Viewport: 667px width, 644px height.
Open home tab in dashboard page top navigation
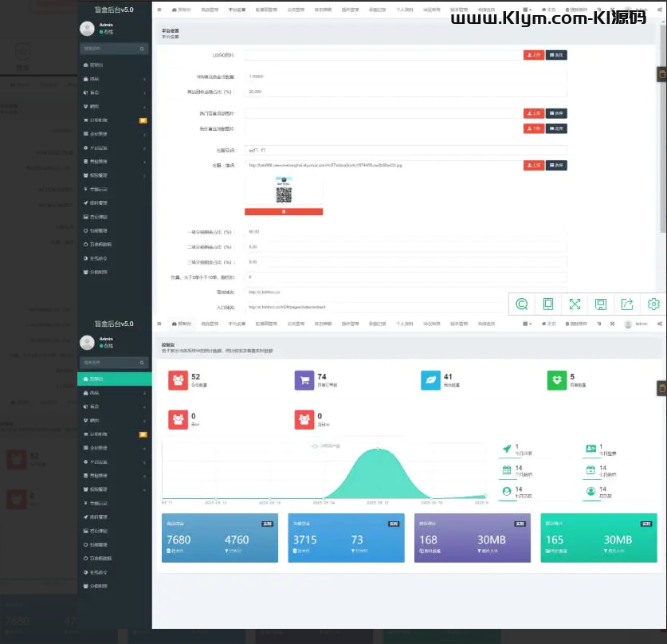tap(182, 324)
